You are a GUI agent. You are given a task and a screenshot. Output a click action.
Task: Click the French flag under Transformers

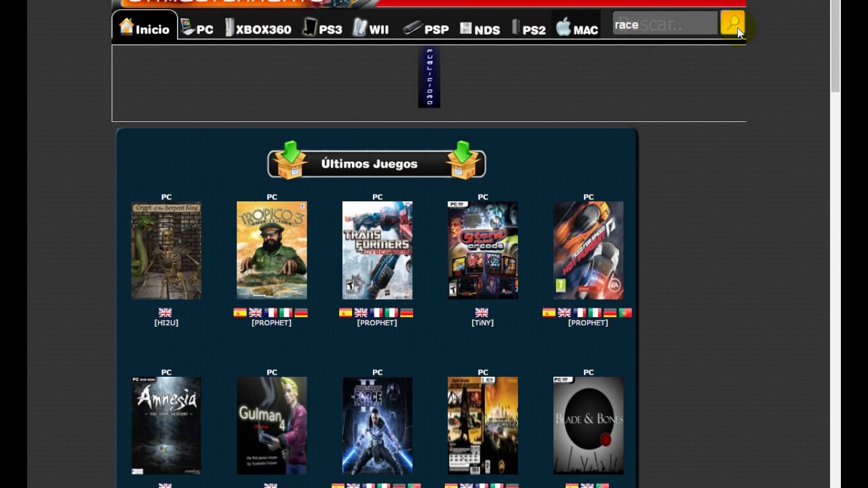376,312
